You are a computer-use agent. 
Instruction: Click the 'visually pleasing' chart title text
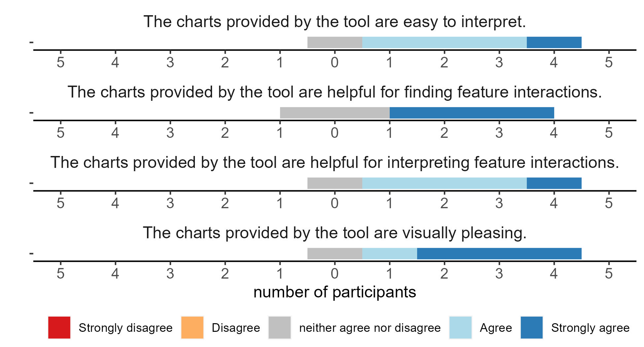click(x=335, y=233)
